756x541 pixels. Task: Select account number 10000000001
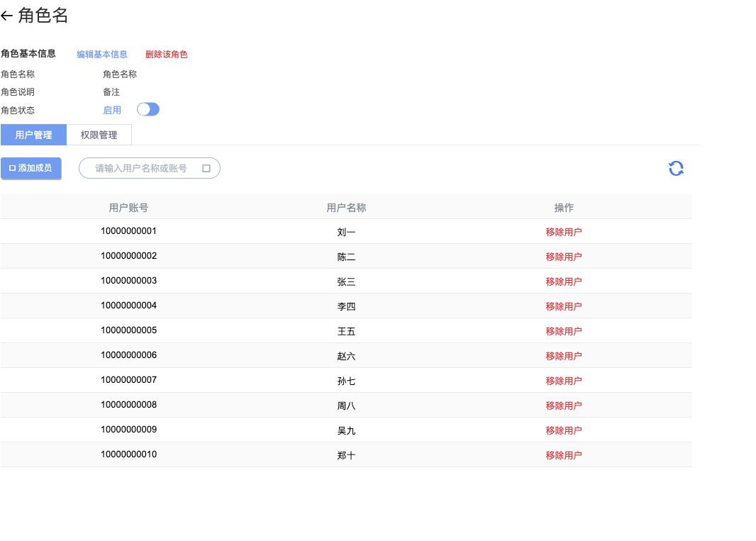point(129,231)
